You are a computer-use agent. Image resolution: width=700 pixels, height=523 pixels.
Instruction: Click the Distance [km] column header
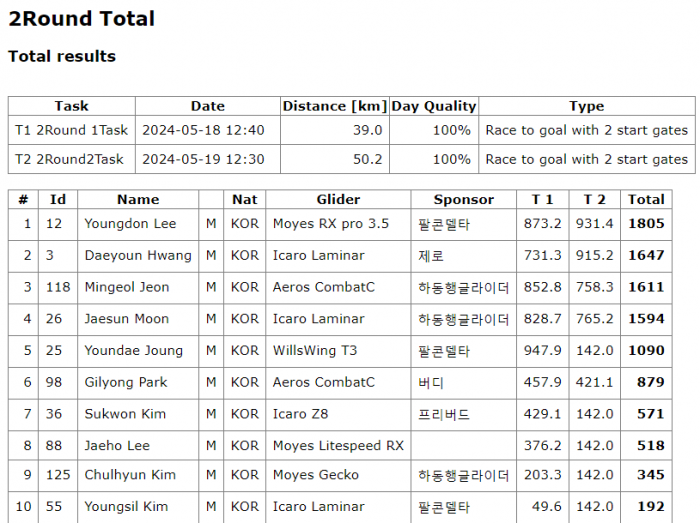click(x=334, y=106)
